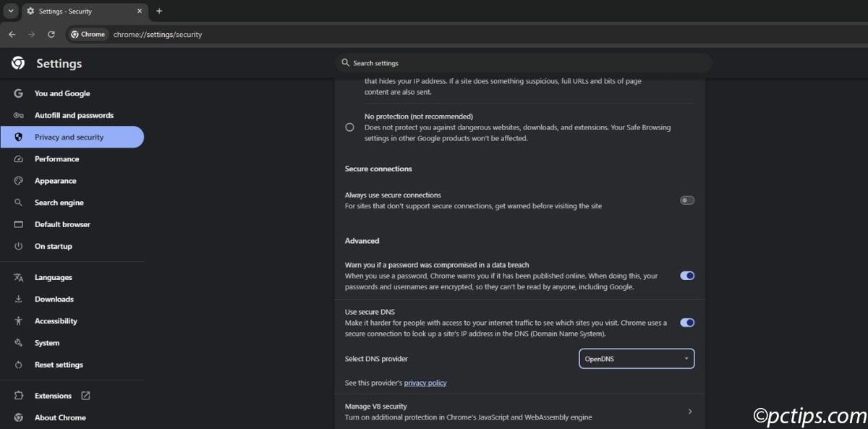
Task: Open the tab search dropdown arrow
Action: point(10,11)
